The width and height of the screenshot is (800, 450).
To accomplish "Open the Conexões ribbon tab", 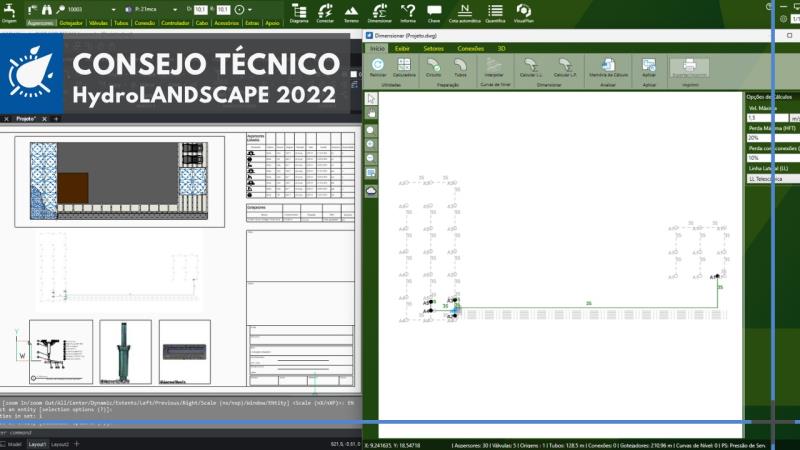I will pos(470,48).
